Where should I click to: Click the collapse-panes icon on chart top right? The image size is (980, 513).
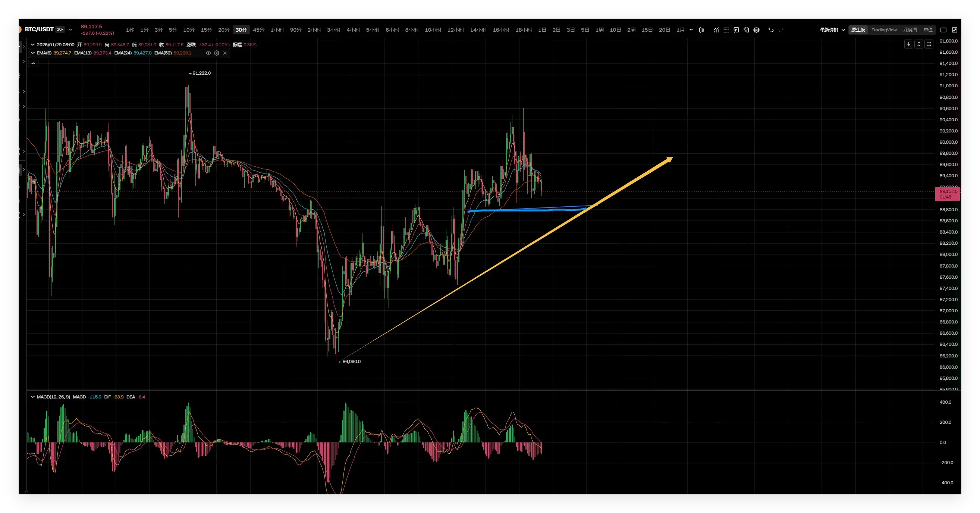point(919,44)
